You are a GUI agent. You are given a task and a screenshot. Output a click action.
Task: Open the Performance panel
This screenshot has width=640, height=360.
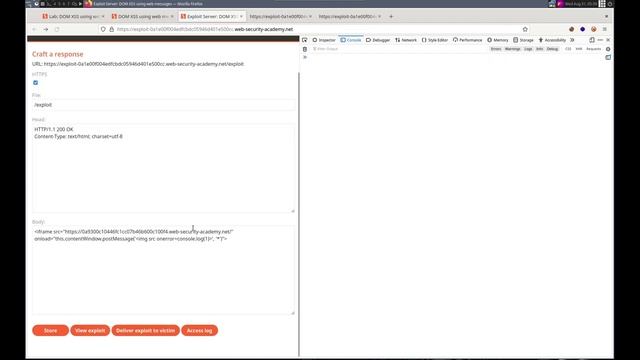tap(467, 40)
